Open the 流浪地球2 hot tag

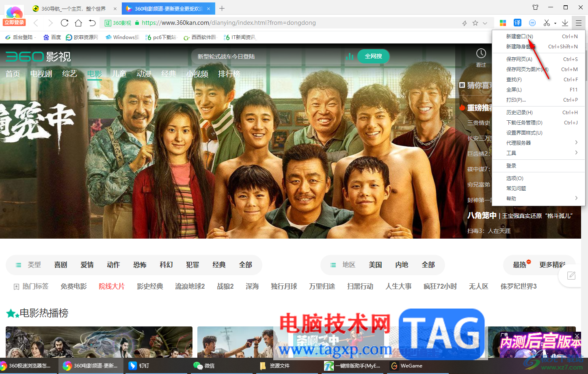pyautogui.click(x=190, y=287)
